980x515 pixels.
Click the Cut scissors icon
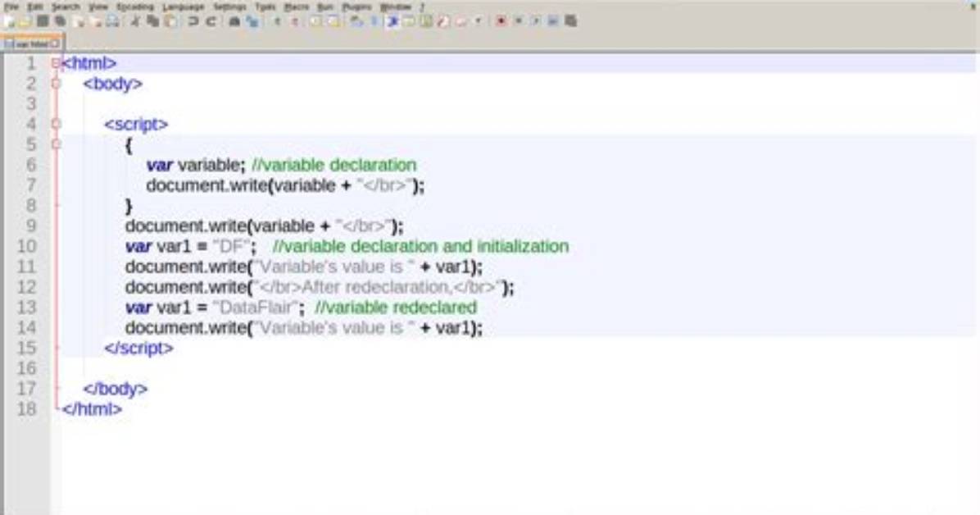(x=135, y=21)
